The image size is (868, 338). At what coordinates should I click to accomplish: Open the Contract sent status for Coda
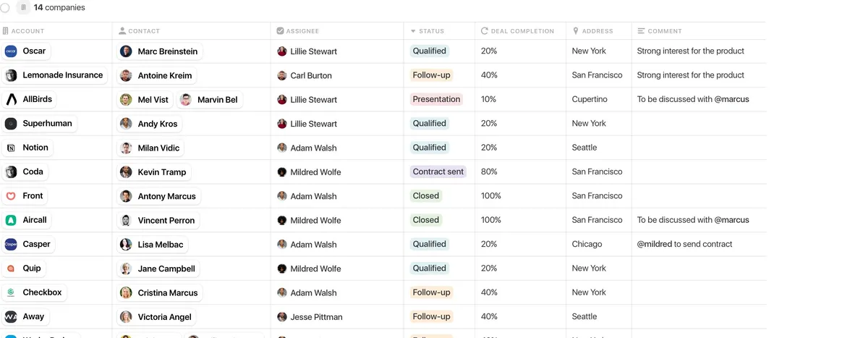coord(438,172)
